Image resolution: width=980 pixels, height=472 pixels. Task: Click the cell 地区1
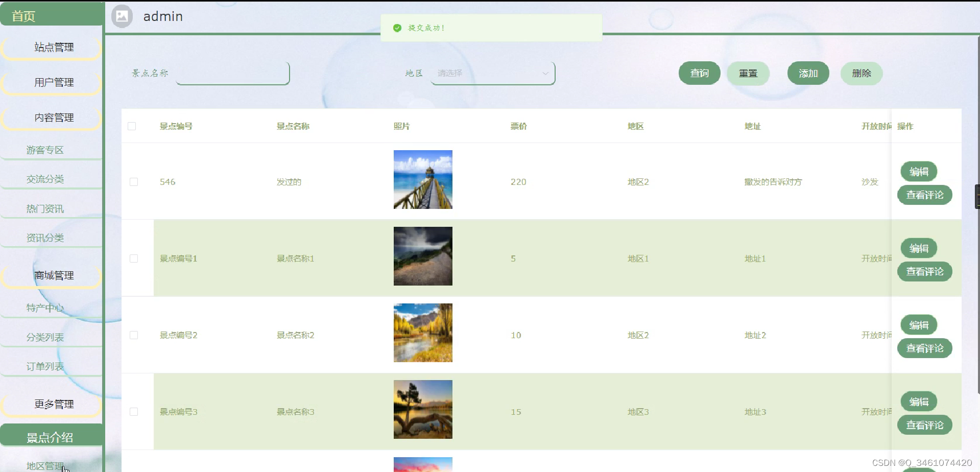click(x=638, y=258)
